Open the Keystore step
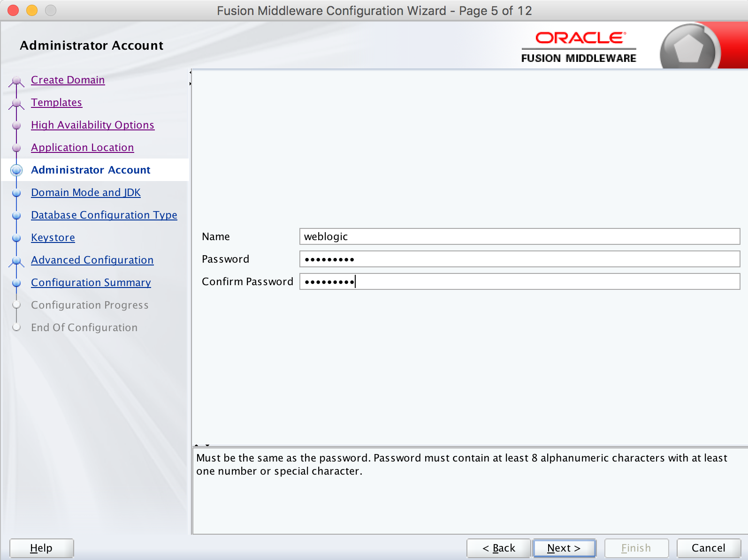 [x=53, y=238]
